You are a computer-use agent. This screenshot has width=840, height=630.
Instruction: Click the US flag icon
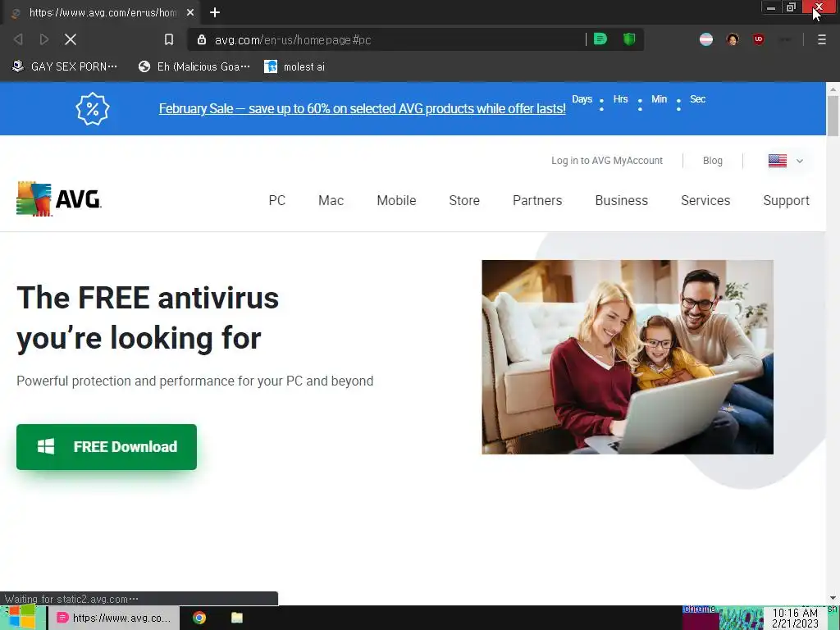[x=778, y=161]
